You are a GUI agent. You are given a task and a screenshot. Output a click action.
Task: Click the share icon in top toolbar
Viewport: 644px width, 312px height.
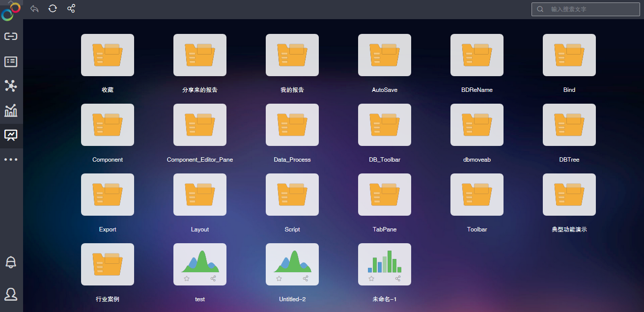click(71, 9)
